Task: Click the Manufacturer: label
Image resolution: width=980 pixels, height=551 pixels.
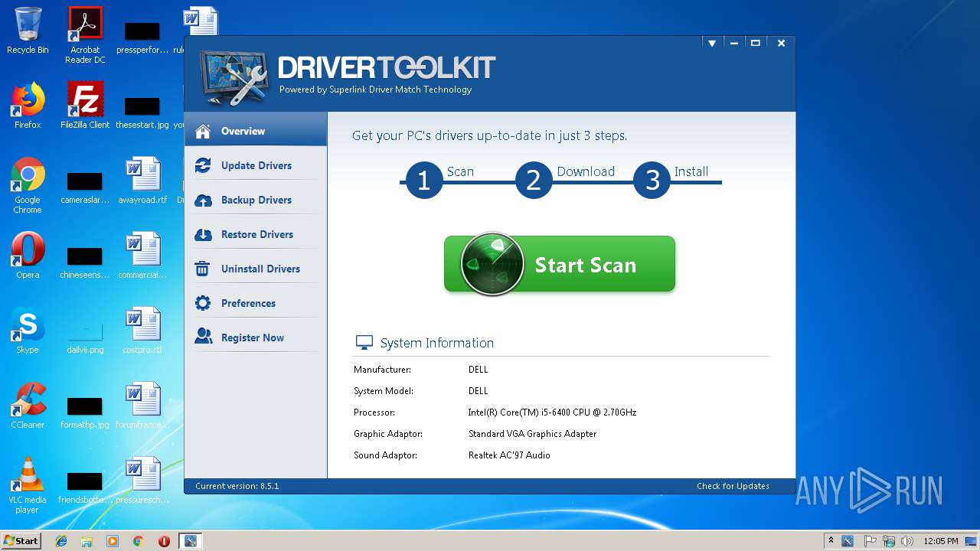Action: pyautogui.click(x=382, y=370)
